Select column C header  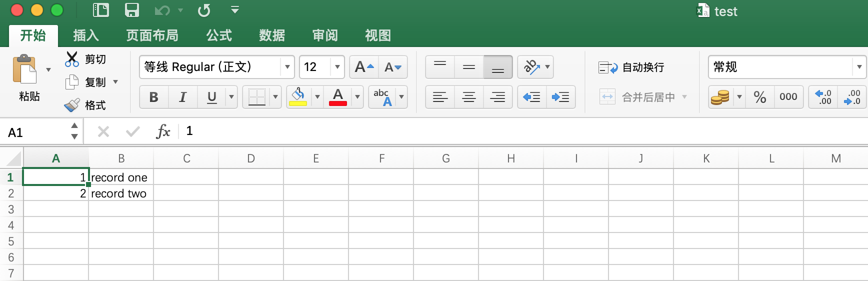tap(186, 158)
